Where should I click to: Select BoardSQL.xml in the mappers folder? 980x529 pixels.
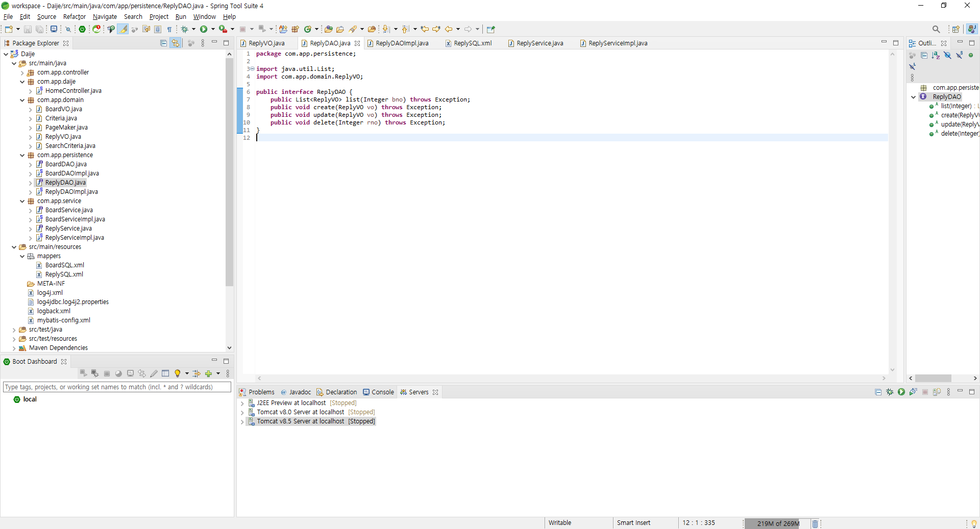coord(64,265)
